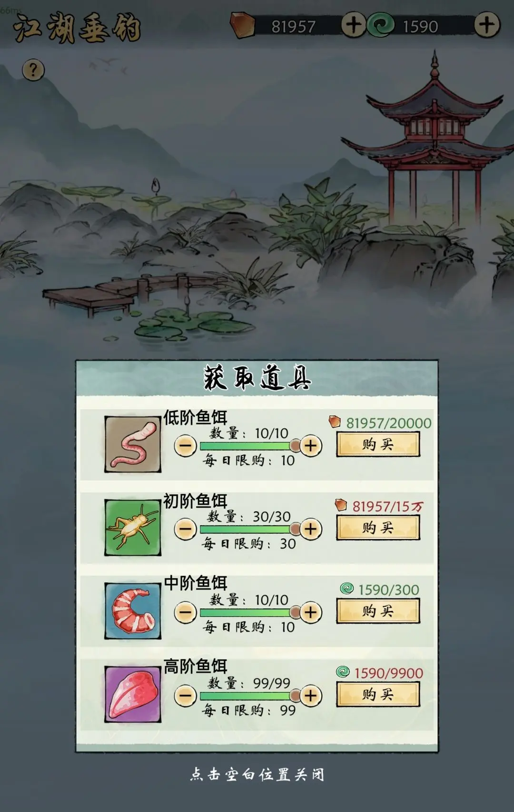The image size is (514, 812).
Task: Tap 点击空白位置关闭 text to close the dialog
Action: coord(257,774)
